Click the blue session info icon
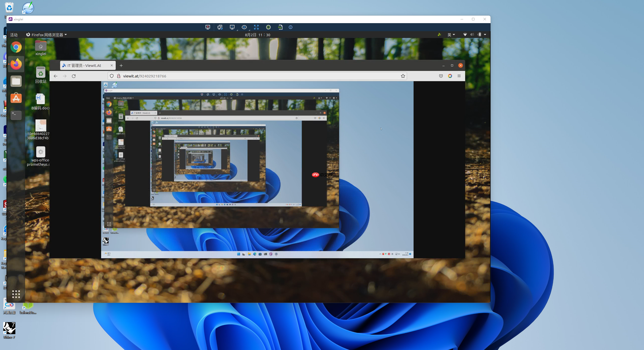644x350 pixels. (x=291, y=27)
